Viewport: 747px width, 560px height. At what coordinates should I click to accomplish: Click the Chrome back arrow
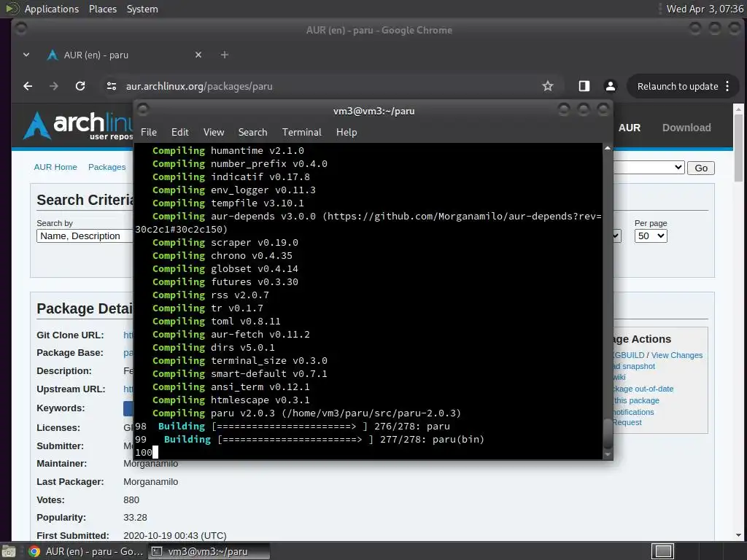(28, 86)
